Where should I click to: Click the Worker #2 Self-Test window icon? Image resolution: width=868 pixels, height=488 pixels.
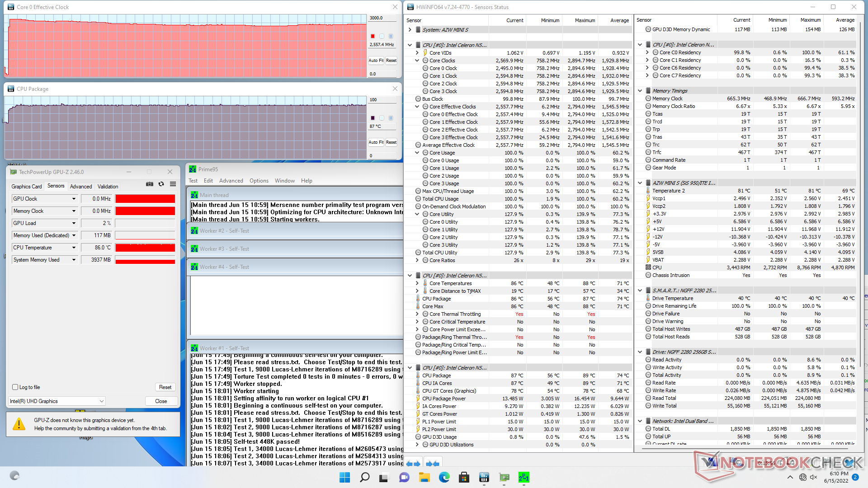194,231
